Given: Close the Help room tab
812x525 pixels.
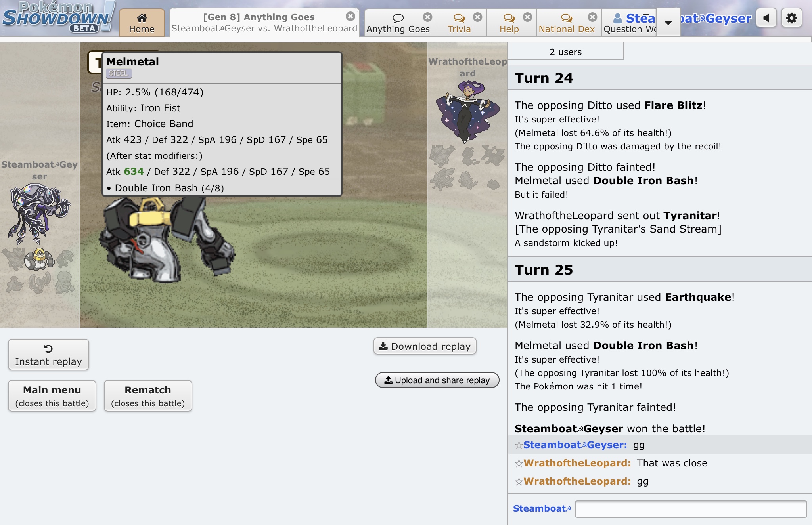Looking at the screenshot, I should click(527, 17).
